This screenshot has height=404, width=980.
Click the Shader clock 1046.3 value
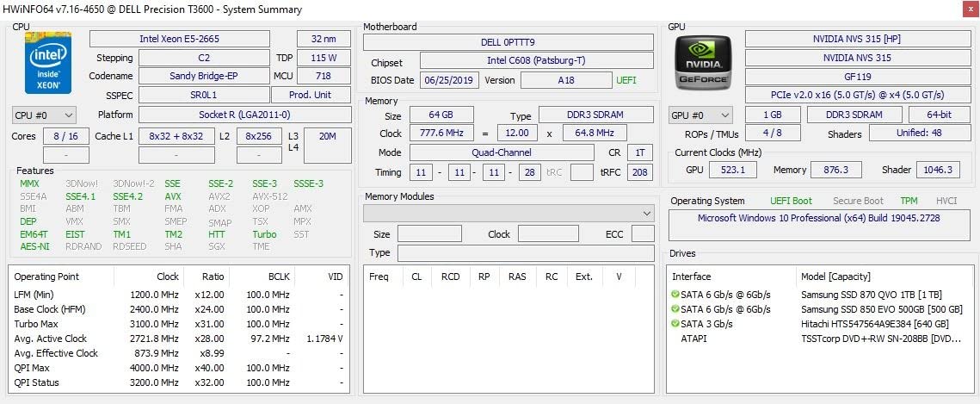(x=938, y=170)
